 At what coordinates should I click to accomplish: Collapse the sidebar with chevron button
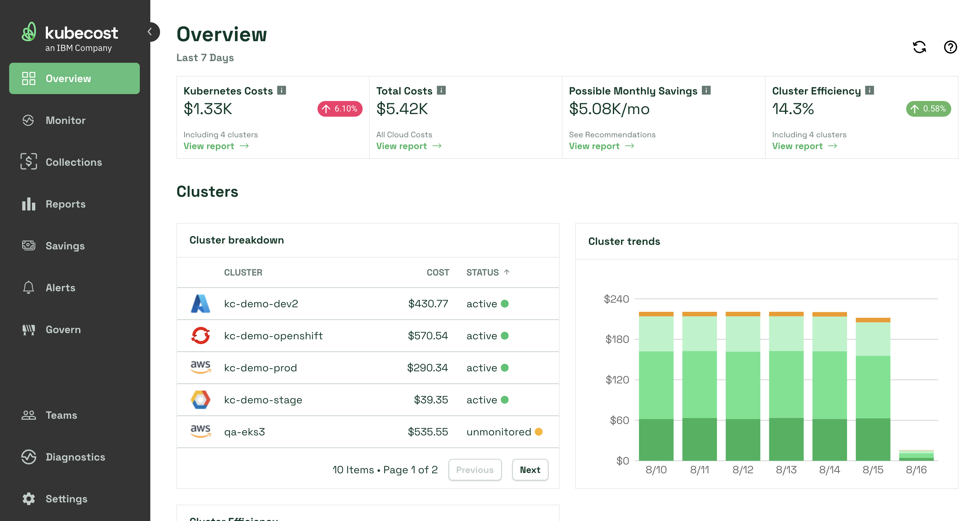point(150,32)
